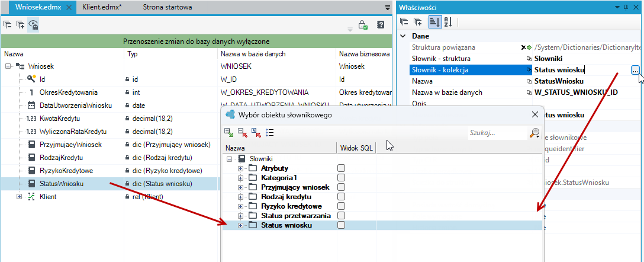Click copy icon beside Słownik - struktura value
This screenshot has height=262, width=644.
(x=529, y=59)
